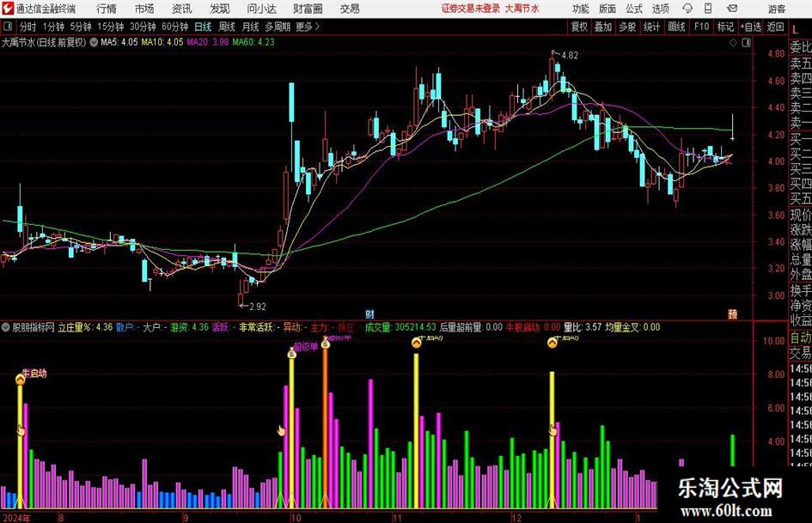Click coin icon atop the orange bar
The height and width of the screenshot is (523, 812).
click(326, 344)
